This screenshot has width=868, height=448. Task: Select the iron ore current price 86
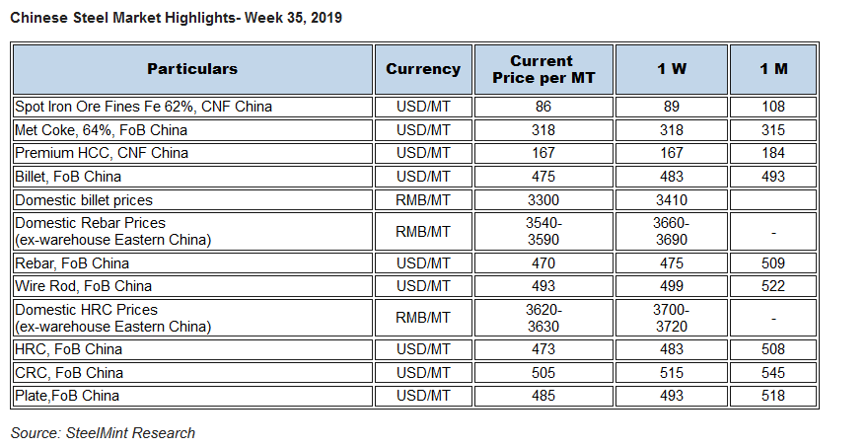click(x=543, y=107)
